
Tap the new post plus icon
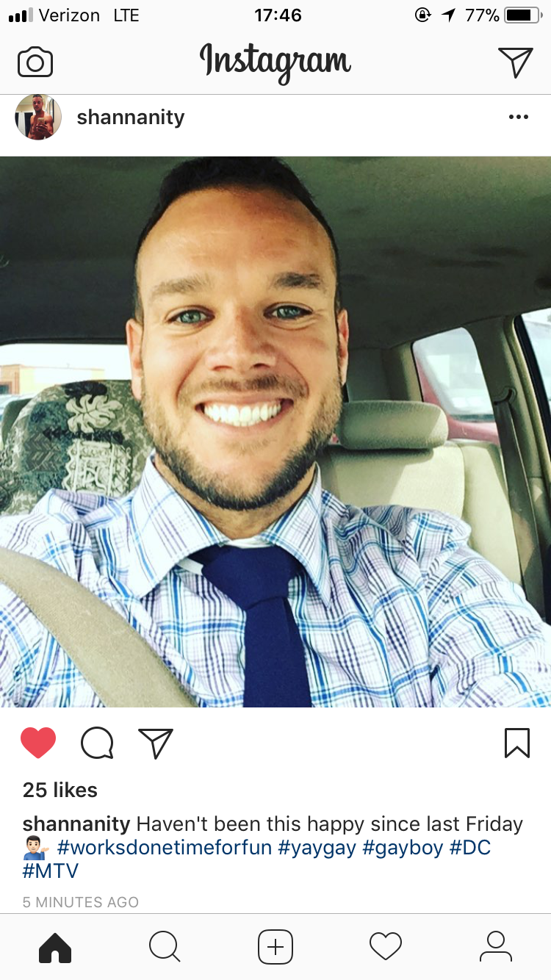click(x=275, y=947)
